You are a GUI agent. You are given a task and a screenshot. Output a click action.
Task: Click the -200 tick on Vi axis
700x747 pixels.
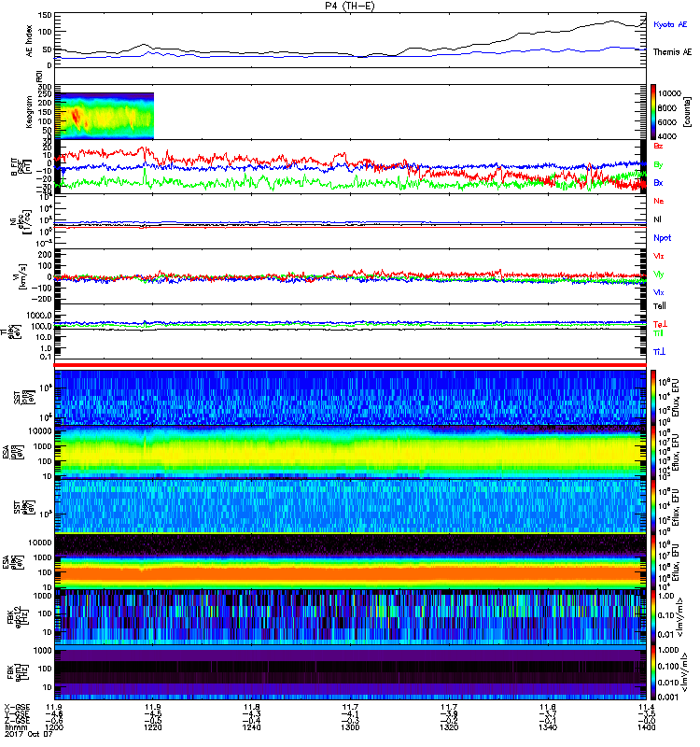(x=41, y=299)
